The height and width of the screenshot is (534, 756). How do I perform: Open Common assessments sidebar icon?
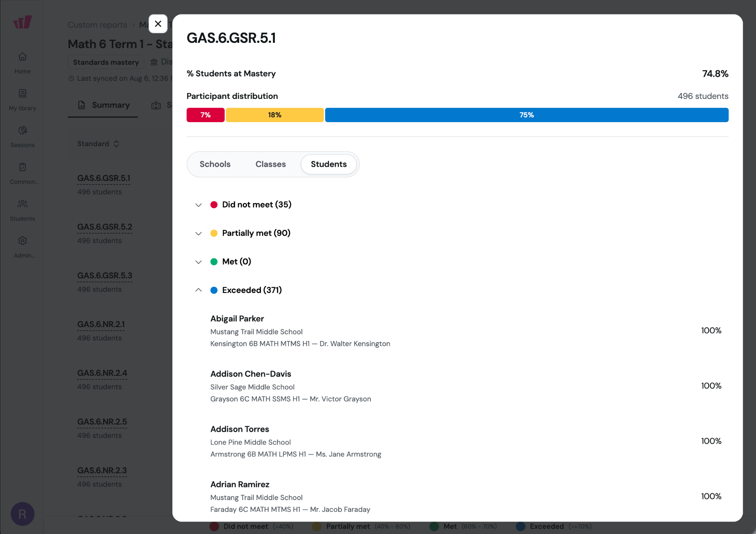pyautogui.click(x=23, y=167)
